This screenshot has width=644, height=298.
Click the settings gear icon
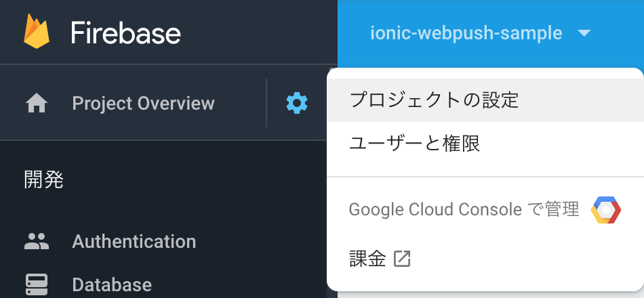click(296, 103)
